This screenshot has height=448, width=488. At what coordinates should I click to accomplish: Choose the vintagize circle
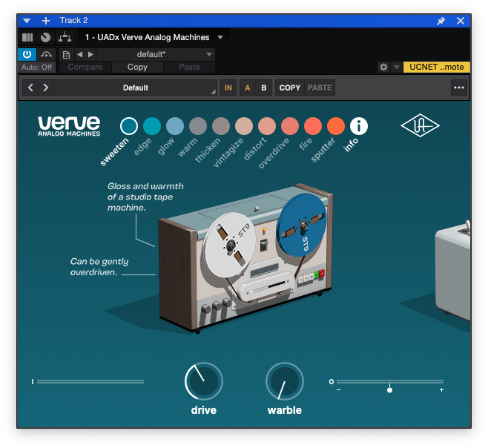[244, 126]
